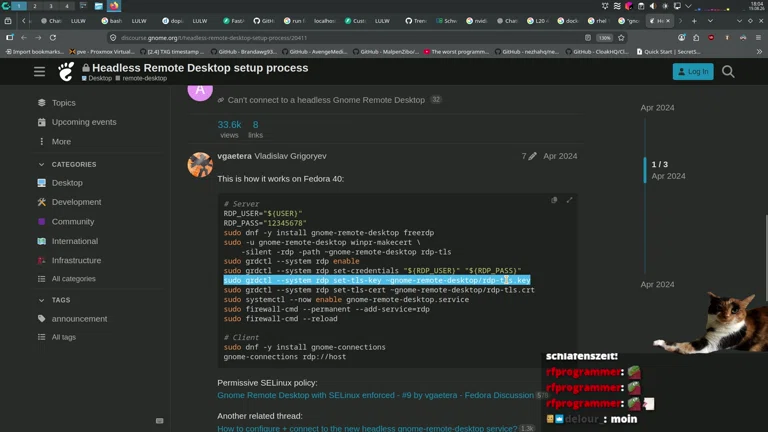The image size is (768, 432).
Task: Open the file manager in the taskbar
Action: (98, 6)
